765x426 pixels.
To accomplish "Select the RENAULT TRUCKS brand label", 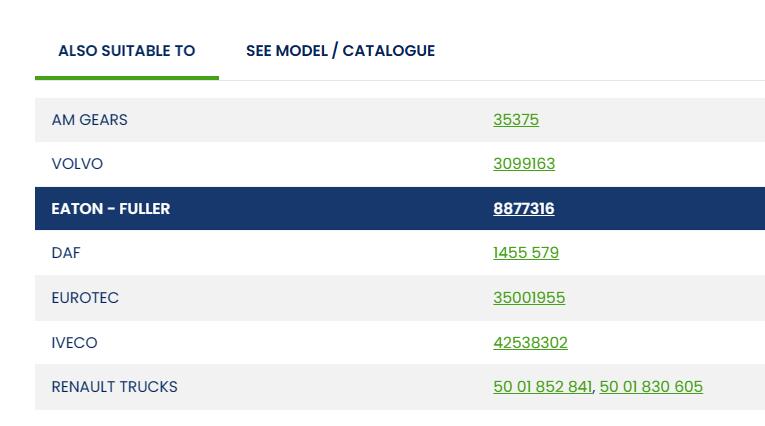I will point(114,387).
